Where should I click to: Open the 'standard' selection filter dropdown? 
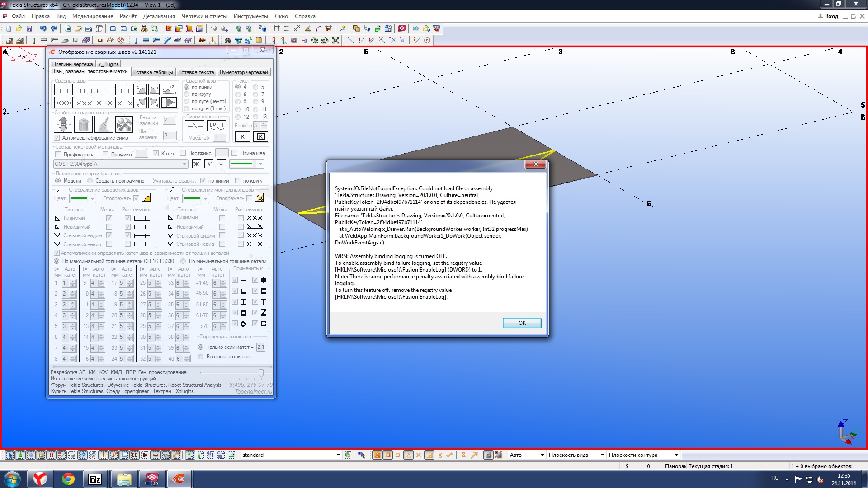[338, 455]
